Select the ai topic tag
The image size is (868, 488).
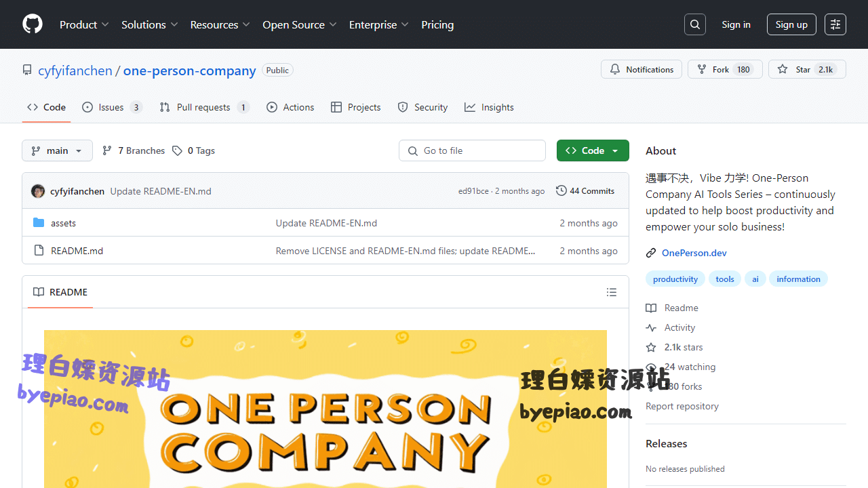pos(755,279)
